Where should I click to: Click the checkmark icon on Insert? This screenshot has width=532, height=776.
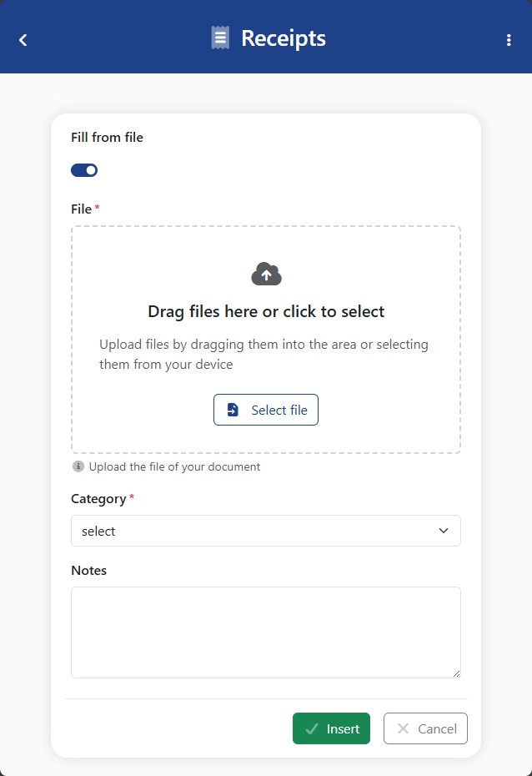point(312,728)
